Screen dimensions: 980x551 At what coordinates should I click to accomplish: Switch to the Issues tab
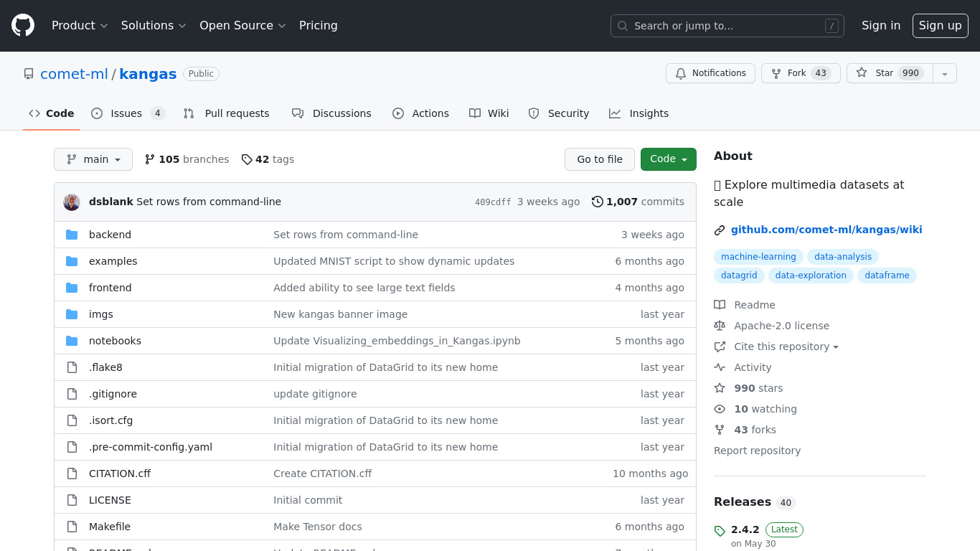point(128,113)
